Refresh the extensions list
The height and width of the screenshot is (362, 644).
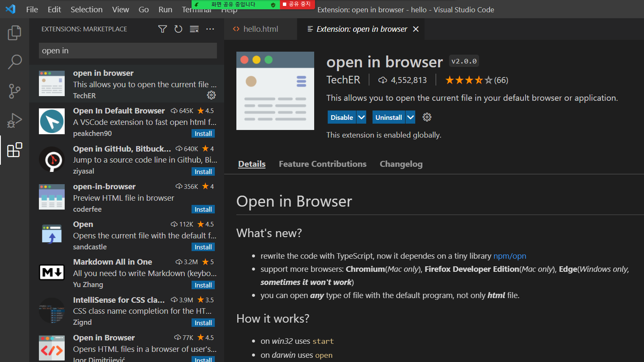(178, 29)
